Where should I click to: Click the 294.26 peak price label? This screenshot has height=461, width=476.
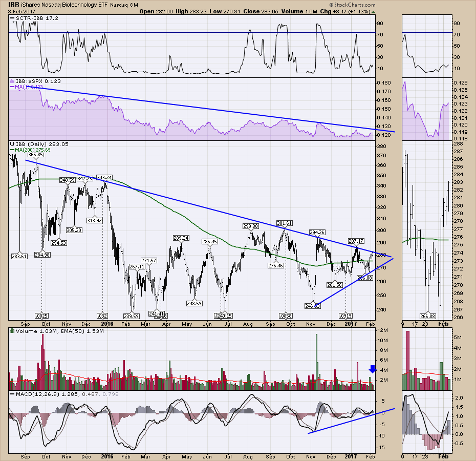coord(317,232)
